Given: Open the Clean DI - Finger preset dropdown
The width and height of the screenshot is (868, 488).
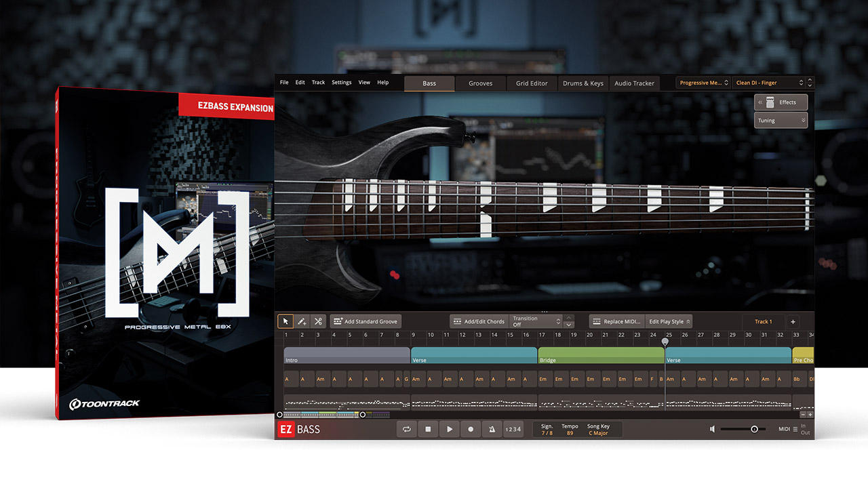Looking at the screenshot, I should point(769,83).
